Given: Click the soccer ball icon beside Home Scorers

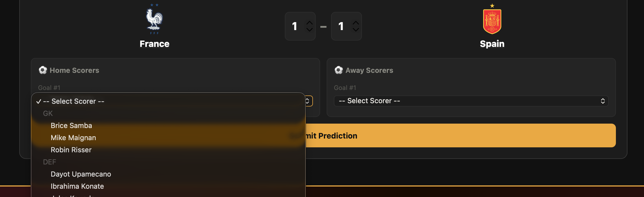Looking at the screenshot, I should click(43, 70).
